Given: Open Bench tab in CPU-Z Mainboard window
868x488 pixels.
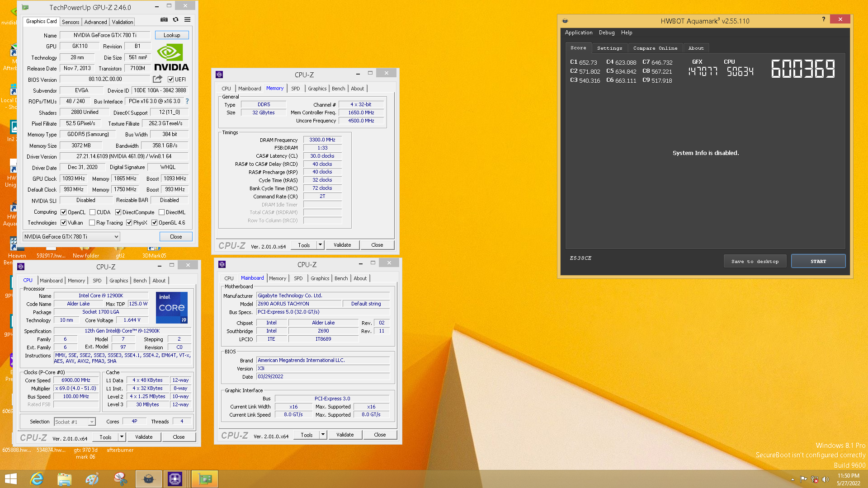Looking at the screenshot, I should point(341,278).
